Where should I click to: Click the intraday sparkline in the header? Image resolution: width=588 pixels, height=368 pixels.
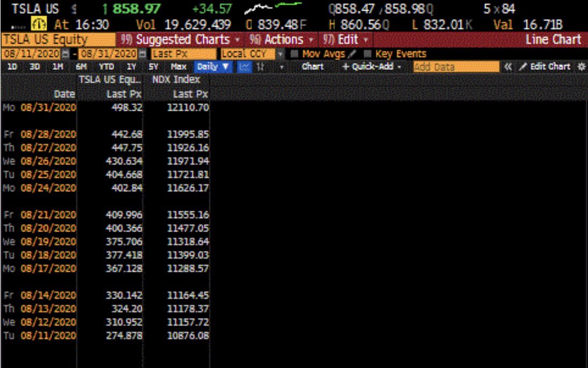273,8
